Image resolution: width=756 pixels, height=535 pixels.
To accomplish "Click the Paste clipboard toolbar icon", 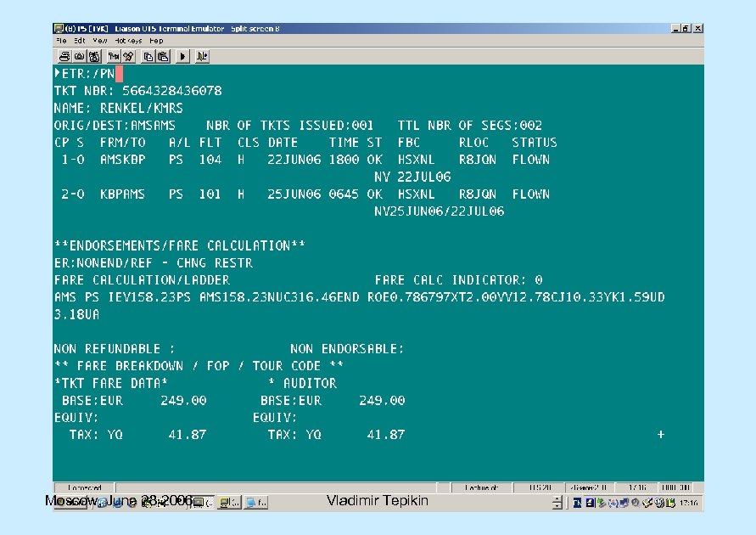I will click(x=164, y=56).
